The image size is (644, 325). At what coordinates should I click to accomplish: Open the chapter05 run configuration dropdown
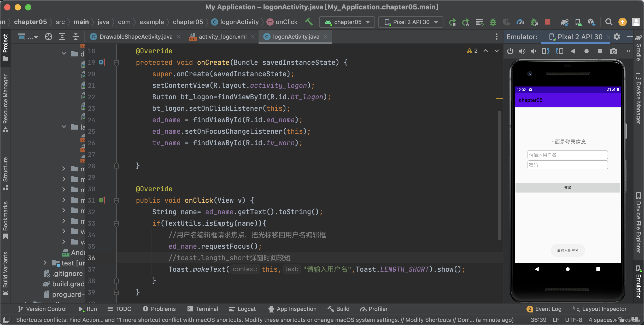point(347,22)
